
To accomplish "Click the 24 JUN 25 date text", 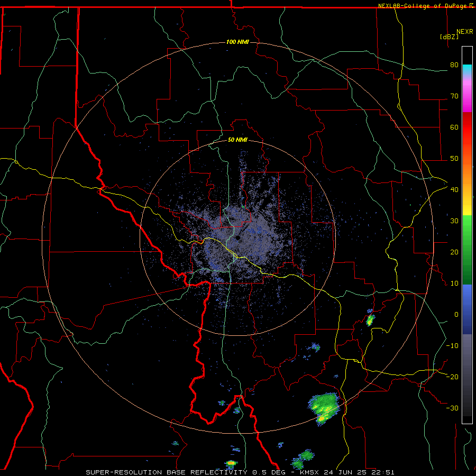I will pyautogui.click(x=345, y=472).
